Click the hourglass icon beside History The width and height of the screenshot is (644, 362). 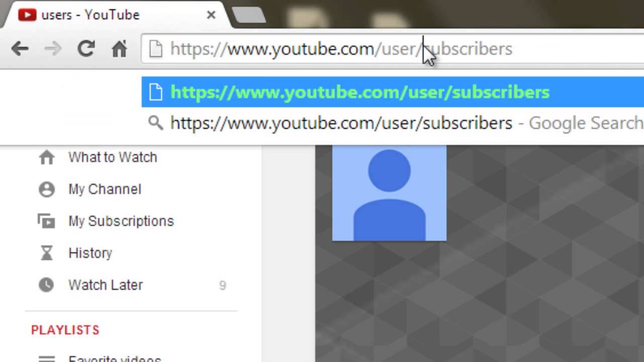point(47,253)
